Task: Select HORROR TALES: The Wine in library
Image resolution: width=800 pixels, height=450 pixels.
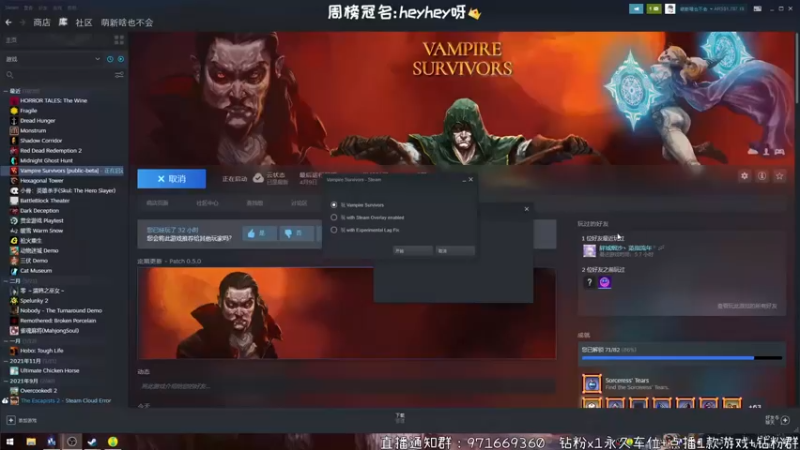Action: (54, 101)
